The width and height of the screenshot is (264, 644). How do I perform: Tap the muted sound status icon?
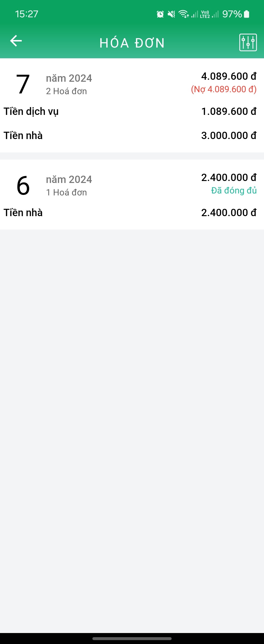(172, 14)
